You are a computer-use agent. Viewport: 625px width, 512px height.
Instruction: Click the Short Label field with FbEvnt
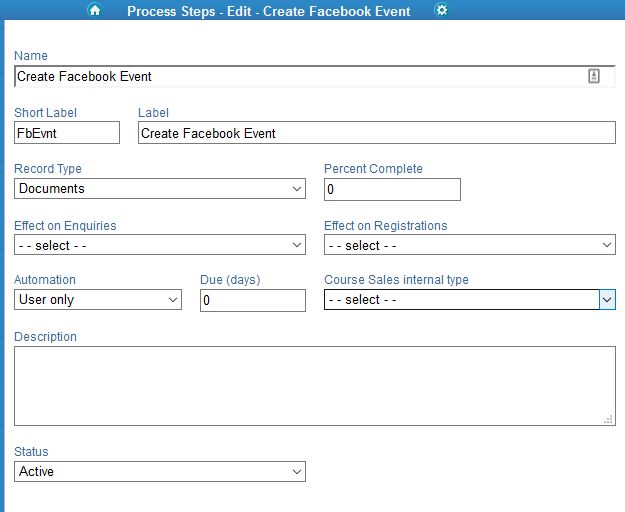[67, 133]
